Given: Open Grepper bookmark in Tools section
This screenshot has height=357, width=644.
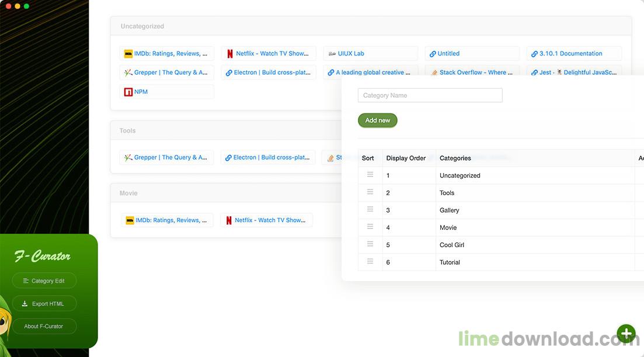Looking at the screenshot, I should 167,157.
